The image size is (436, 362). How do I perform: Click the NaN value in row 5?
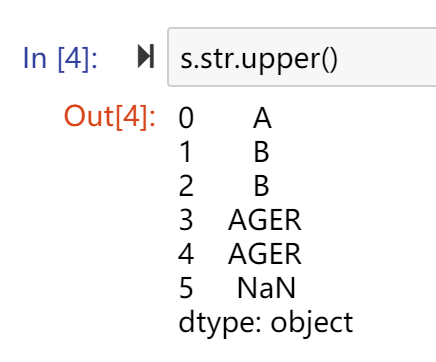click(x=266, y=288)
